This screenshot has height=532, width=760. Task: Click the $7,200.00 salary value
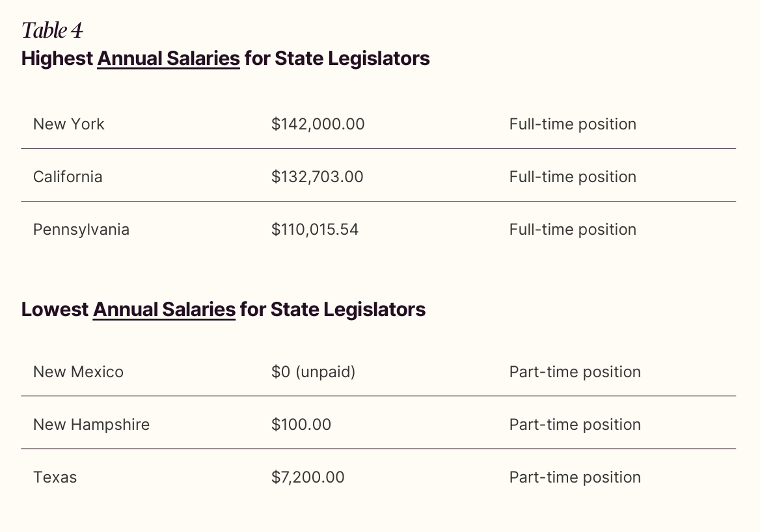pyautogui.click(x=308, y=477)
